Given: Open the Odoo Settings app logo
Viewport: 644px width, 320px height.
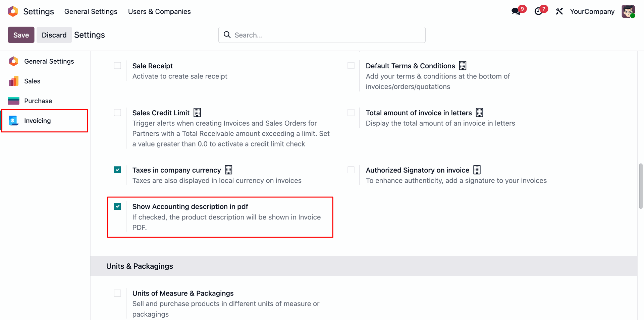Looking at the screenshot, I should [x=13, y=11].
